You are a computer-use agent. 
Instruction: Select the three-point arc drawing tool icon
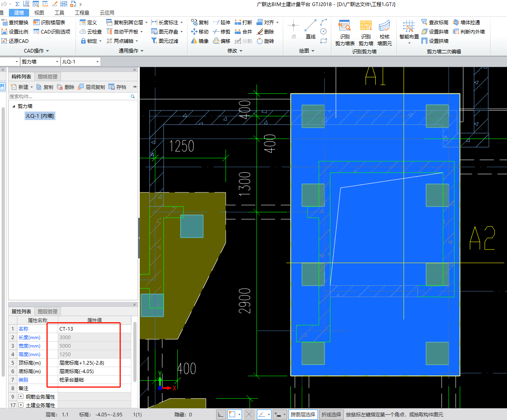[323, 22]
